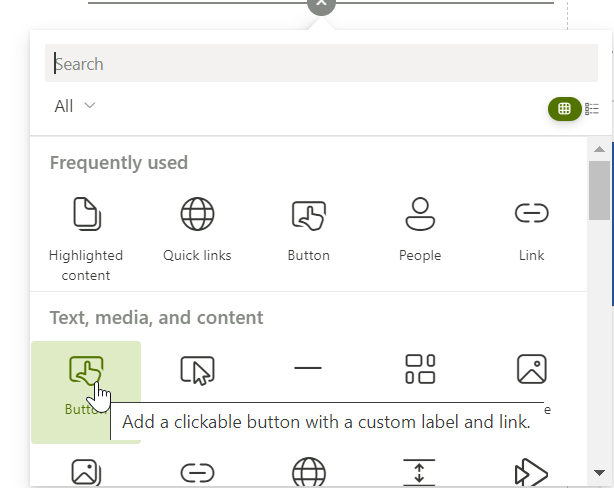The height and width of the screenshot is (488, 614).
Task: Open the All category filter dropdown
Action: pyautogui.click(x=75, y=106)
